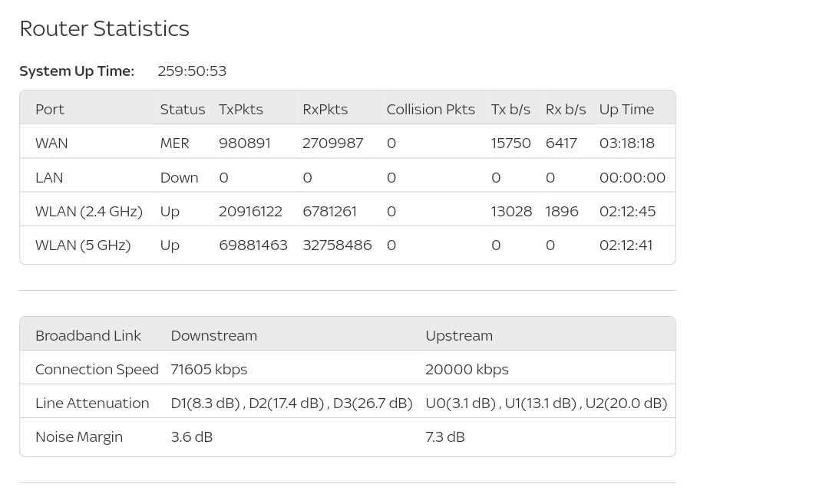Select the Downstream column header
This screenshot has width=829, height=504.
coord(213,335)
